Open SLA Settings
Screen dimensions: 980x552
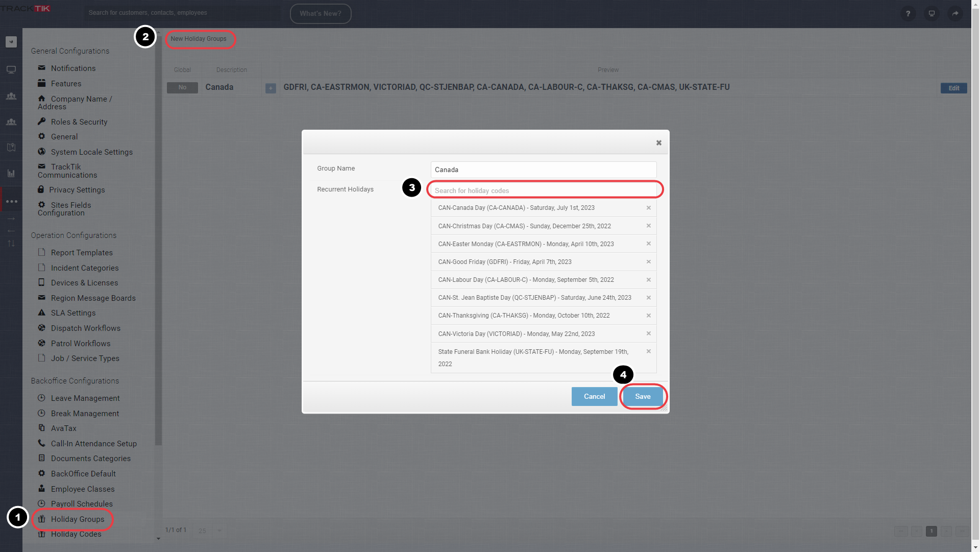pyautogui.click(x=73, y=313)
